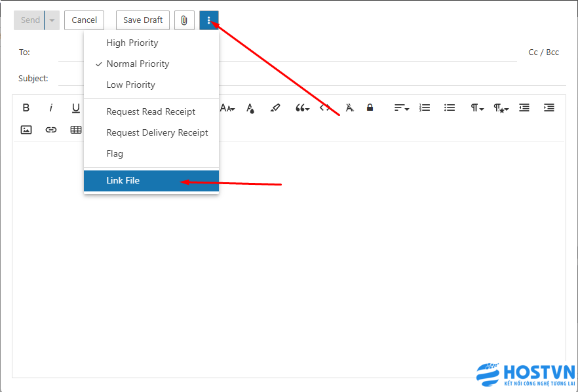Open the Send button dropdown arrow

point(52,20)
